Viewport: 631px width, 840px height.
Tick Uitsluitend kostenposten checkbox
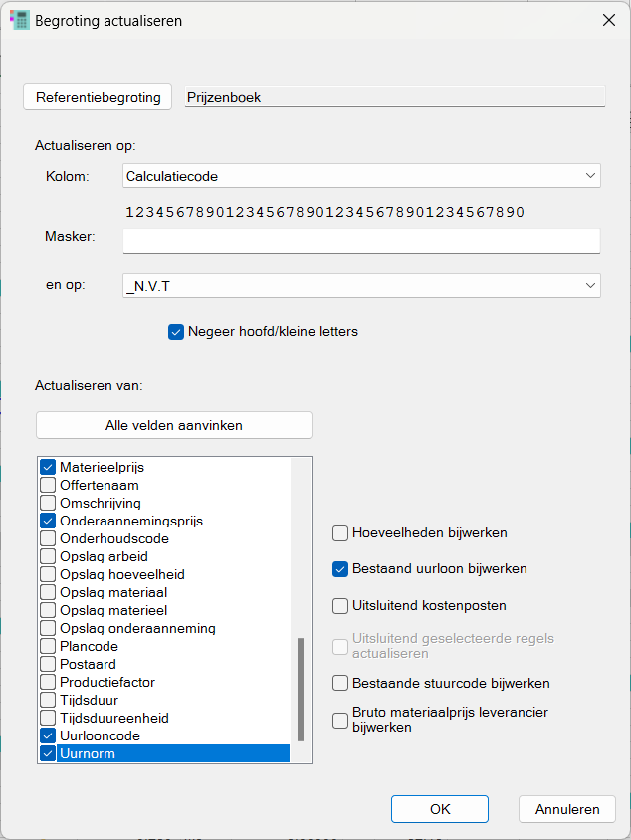coord(340,605)
